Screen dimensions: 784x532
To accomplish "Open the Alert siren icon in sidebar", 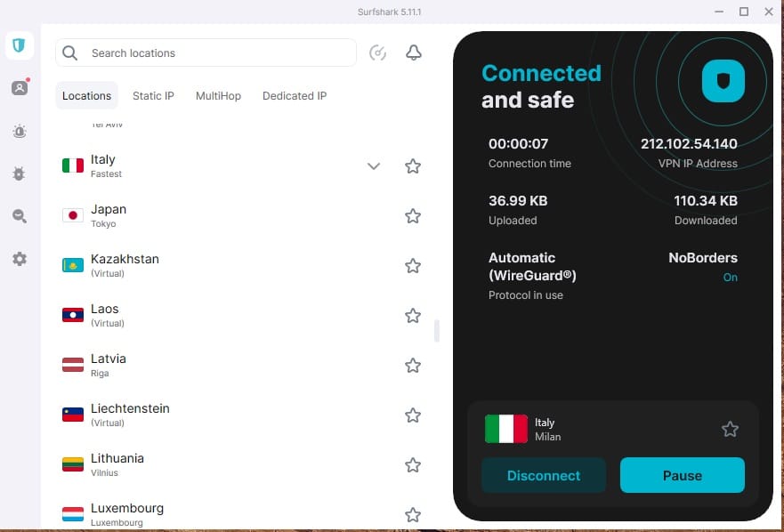I will click(20, 132).
